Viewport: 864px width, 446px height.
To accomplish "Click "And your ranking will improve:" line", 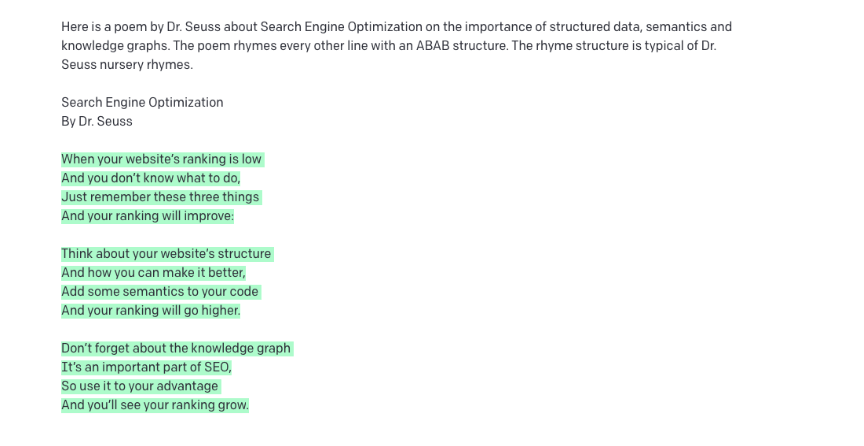I will (x=148, y=216).
